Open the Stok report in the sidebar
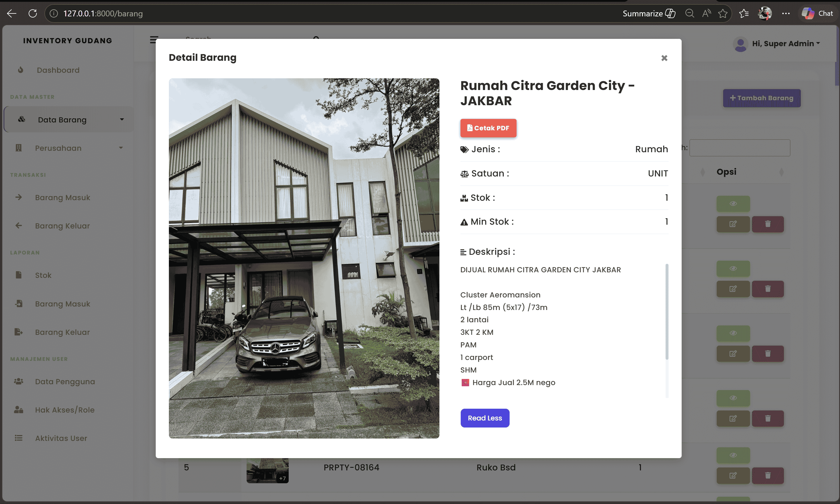The width and height of the screenshot is (840, 504). (43, 275)
